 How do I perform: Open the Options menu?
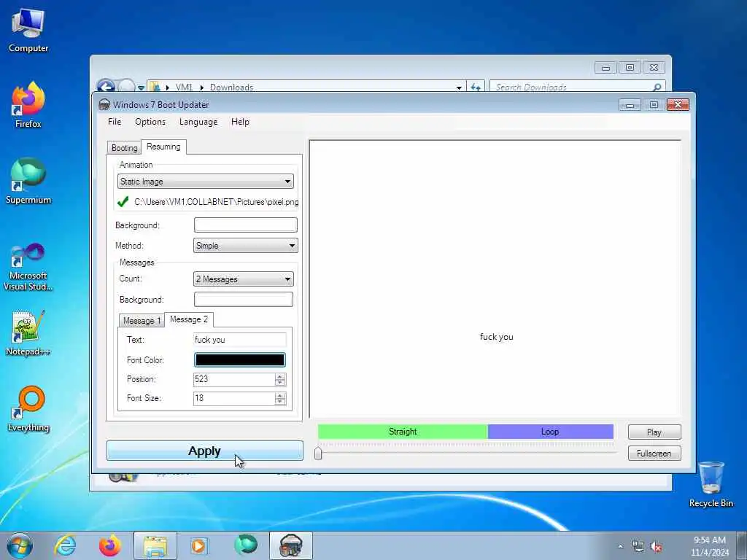tap(150, 122)
